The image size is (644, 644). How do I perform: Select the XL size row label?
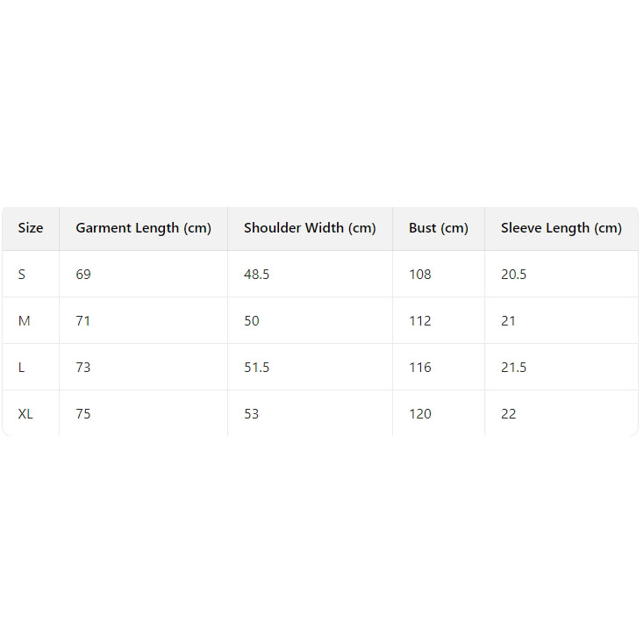25,414
